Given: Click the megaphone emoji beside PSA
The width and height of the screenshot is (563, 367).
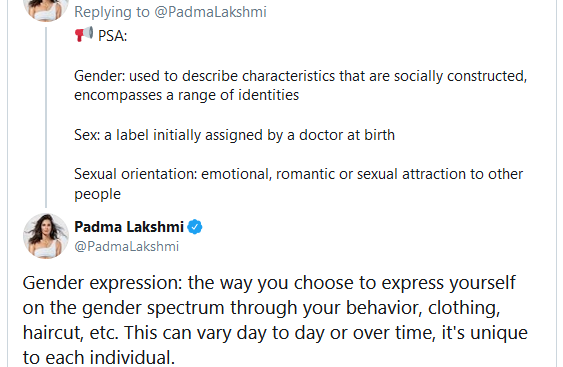Looking at the screenshot, I should 84,34.
